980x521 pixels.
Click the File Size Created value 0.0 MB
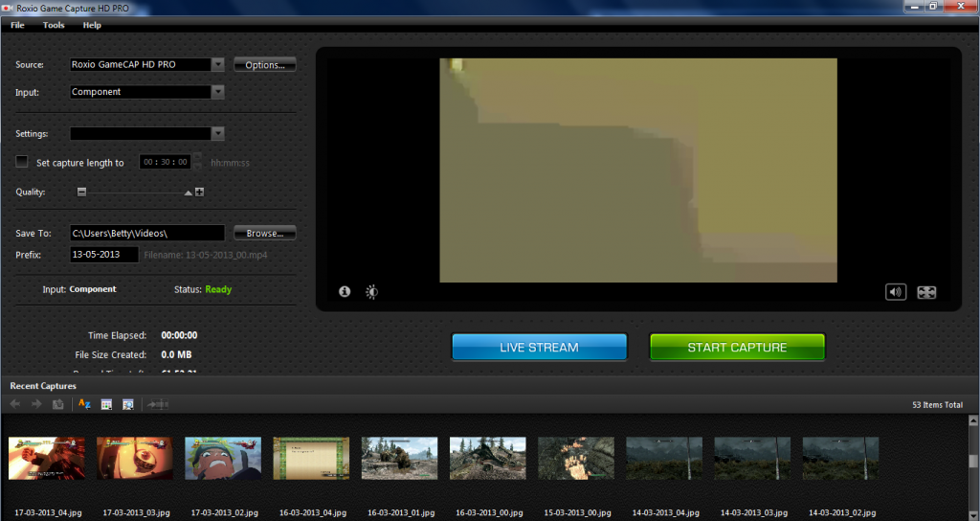(x=176, y=354)
